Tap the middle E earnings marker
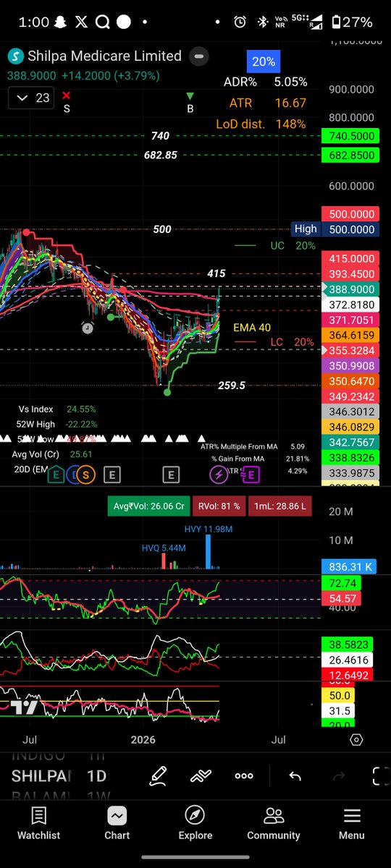391x868 pixels. pos(171,475)
